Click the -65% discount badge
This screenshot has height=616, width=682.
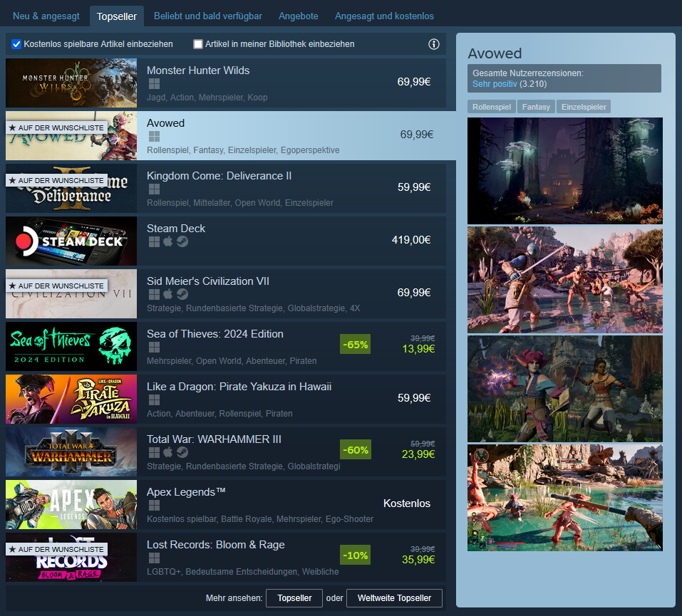(x=356, y=344)
